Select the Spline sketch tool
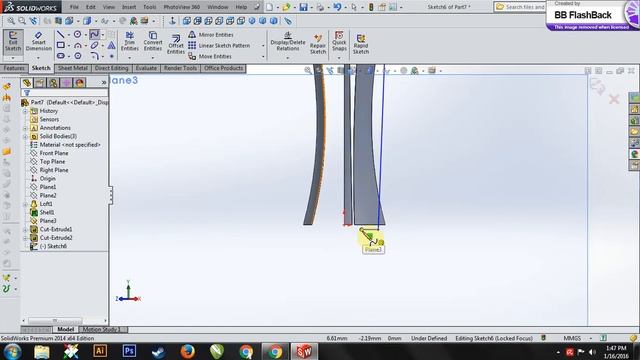 click(x=94, y=34)
